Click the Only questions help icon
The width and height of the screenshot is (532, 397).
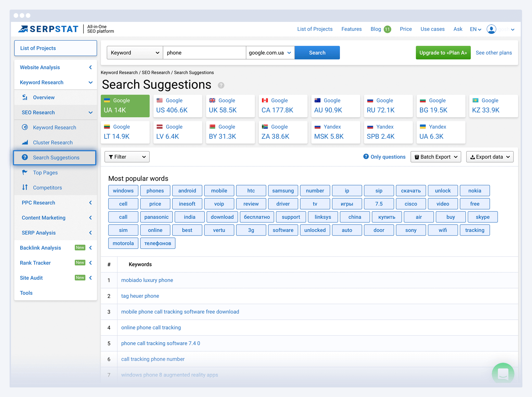(366, 156)
